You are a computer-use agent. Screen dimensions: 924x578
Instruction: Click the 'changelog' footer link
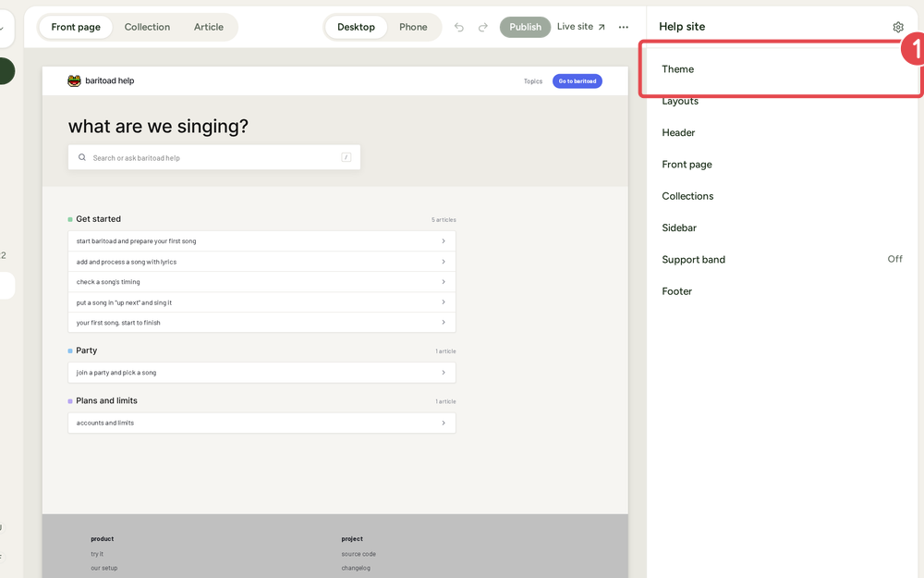click(x=356, y=568)
